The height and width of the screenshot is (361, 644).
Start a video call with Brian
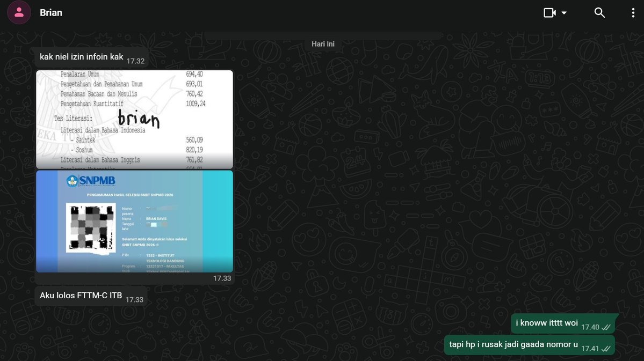coord(549,13)
